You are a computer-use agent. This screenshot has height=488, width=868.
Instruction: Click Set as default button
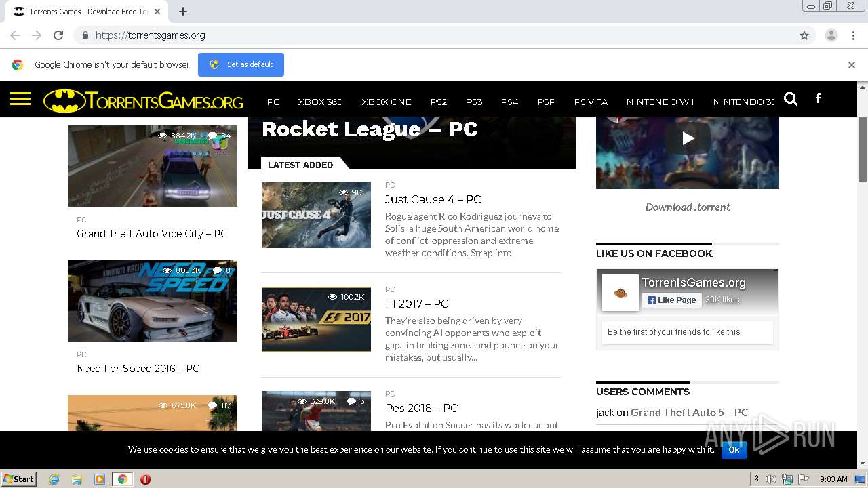[241, 64]
